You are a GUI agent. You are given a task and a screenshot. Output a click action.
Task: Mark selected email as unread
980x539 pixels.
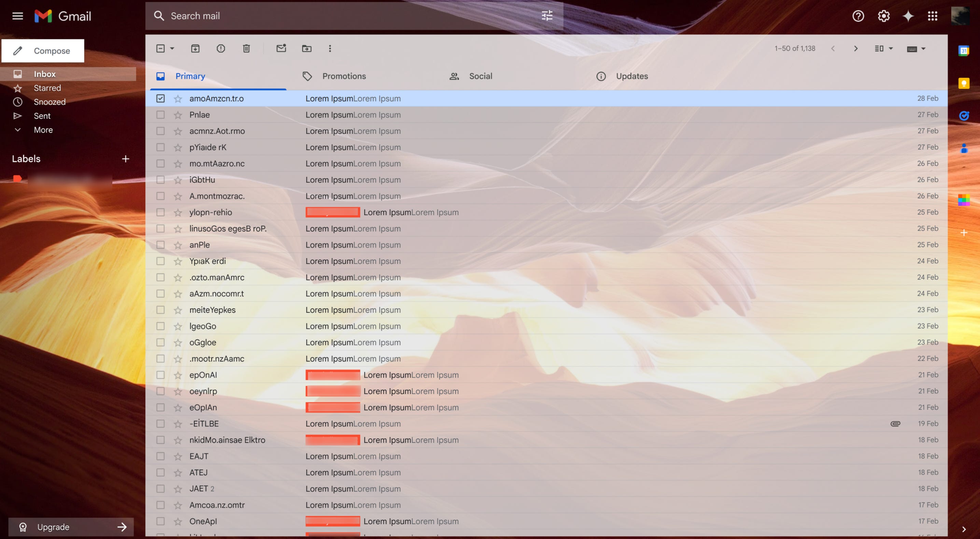(x=281, y=49)
